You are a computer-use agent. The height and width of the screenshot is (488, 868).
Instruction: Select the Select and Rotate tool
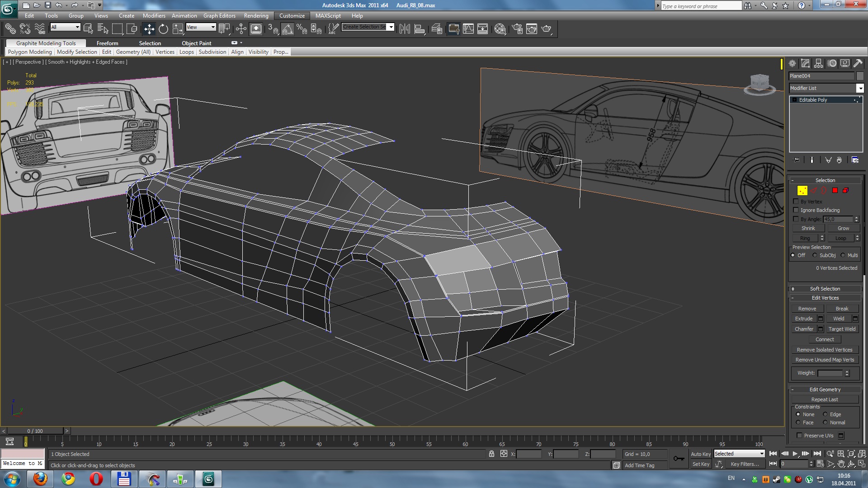tap(163, 29)
